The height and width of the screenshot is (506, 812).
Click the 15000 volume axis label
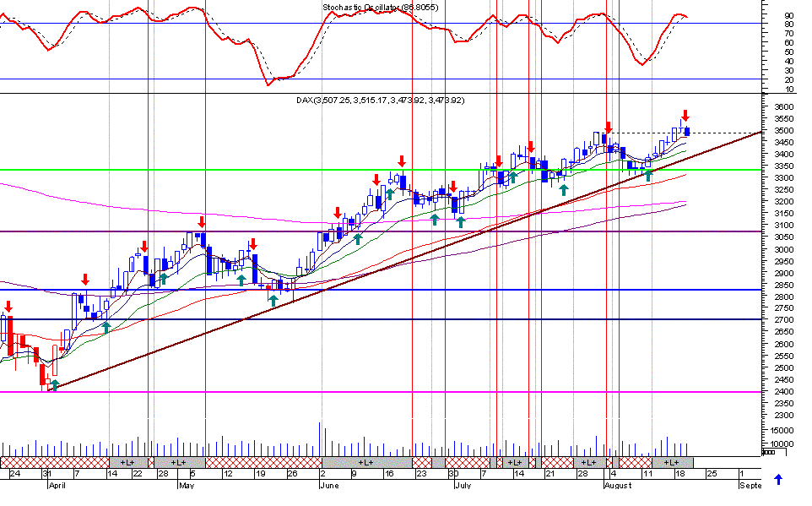(x=782, y=430)
